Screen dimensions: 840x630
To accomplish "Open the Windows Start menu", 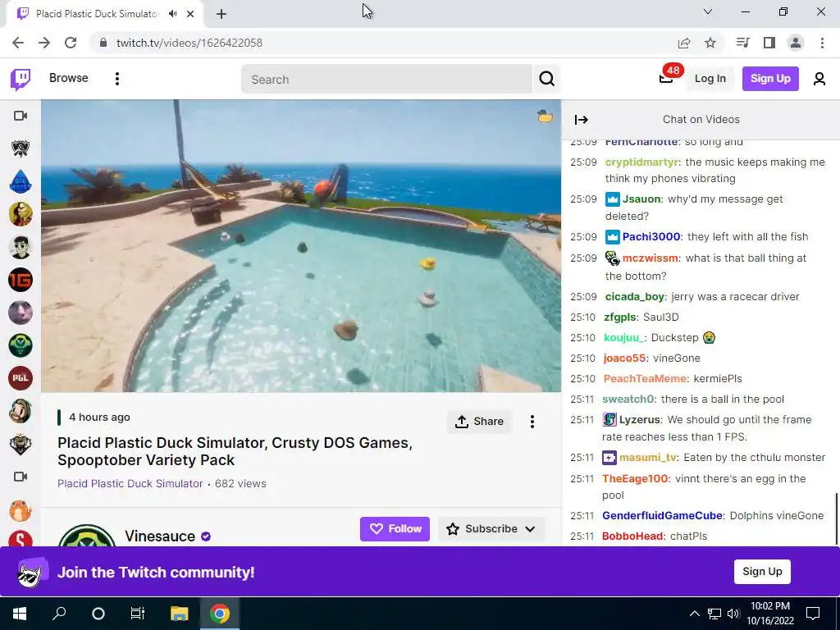I will point(20,613).
